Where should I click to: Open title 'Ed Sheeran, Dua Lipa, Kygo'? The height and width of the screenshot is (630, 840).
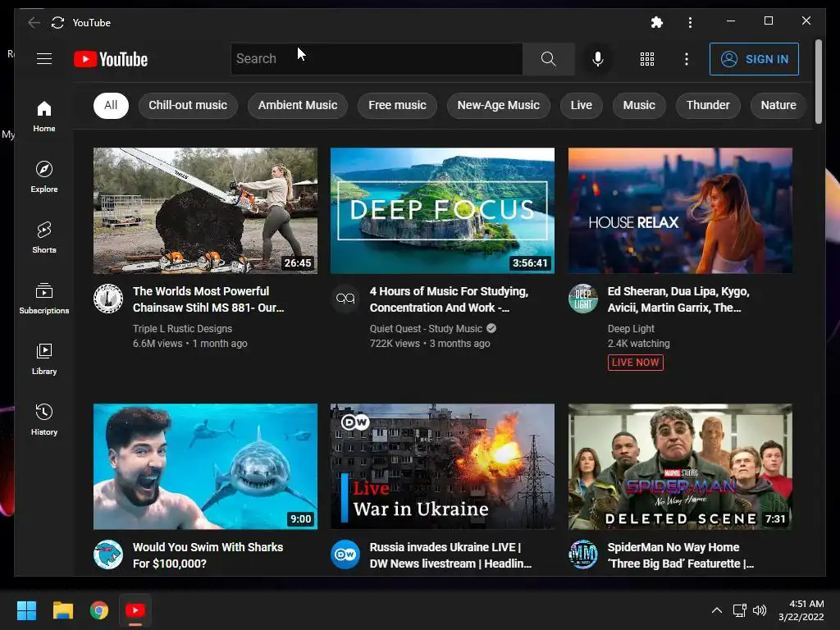(x=678, y=299)
